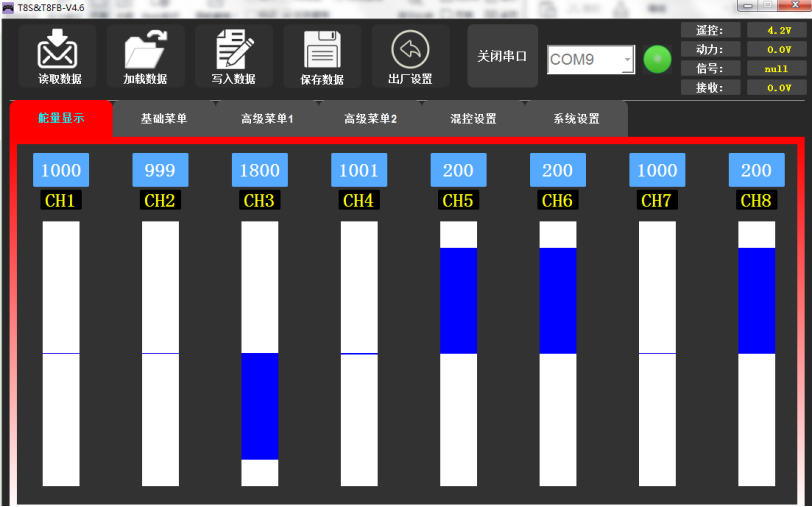Open the Servo Display (舵量显示) tab

[61, 118]
